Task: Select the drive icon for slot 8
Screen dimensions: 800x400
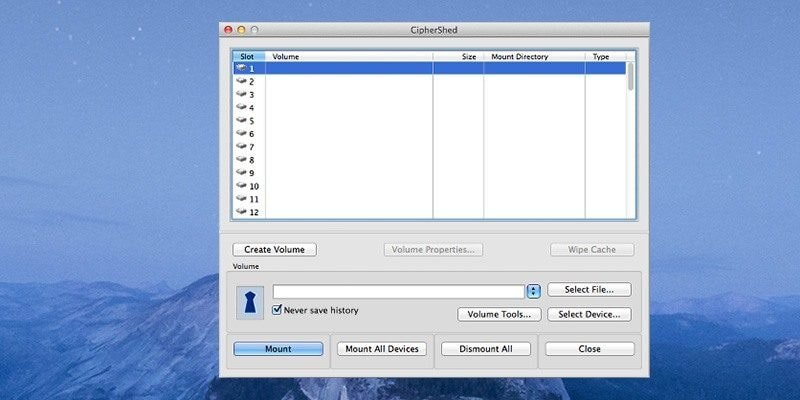Action: 242,160
